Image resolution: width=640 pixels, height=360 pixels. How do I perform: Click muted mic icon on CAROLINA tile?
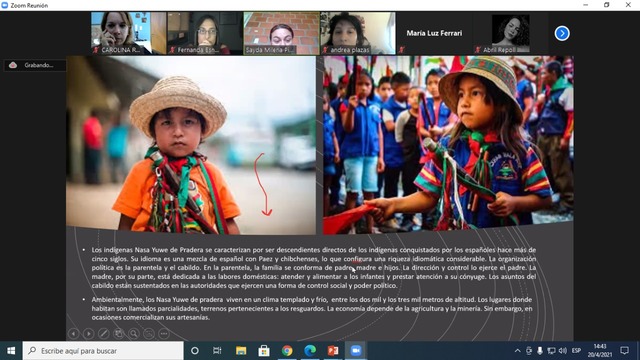[x=96, y=50]
